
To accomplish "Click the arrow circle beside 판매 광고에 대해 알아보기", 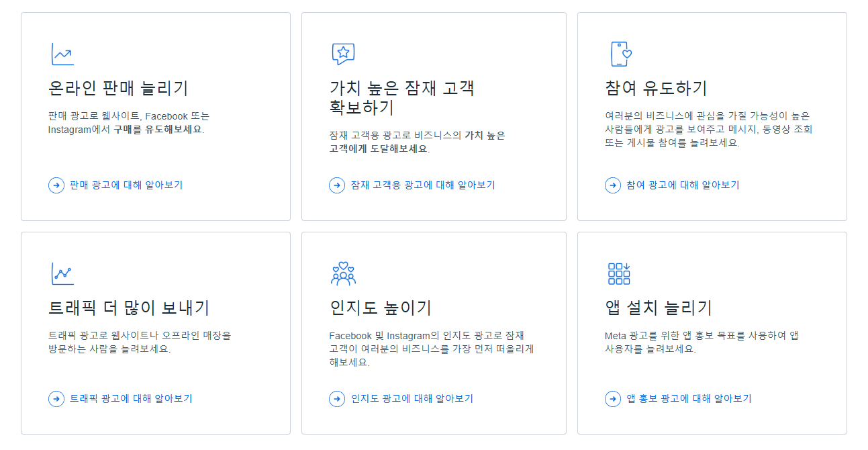I will (56, 185).
